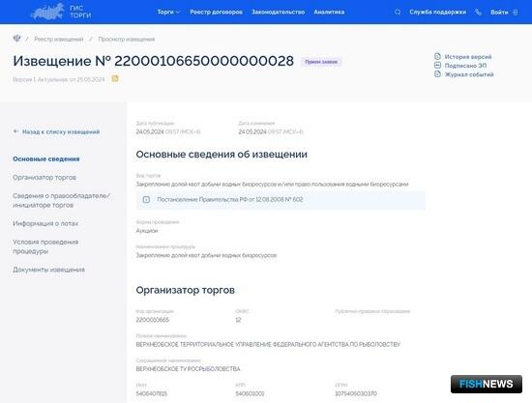Select Основные сведения sidebar section
Screen dimensions: 532x403
pos(46,158)
